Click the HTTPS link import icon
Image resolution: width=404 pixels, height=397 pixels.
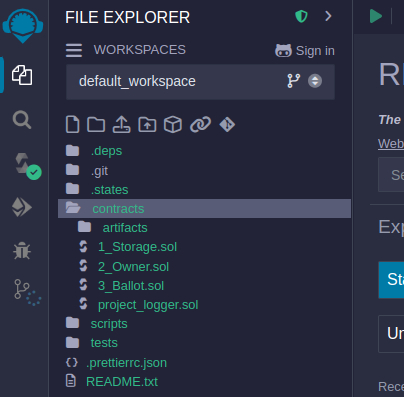(200, 125)
